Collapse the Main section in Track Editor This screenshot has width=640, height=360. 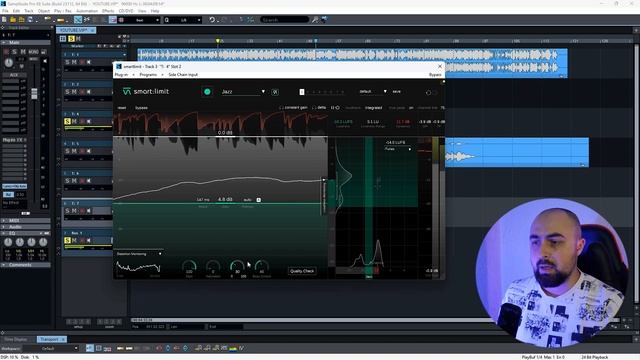4,42
